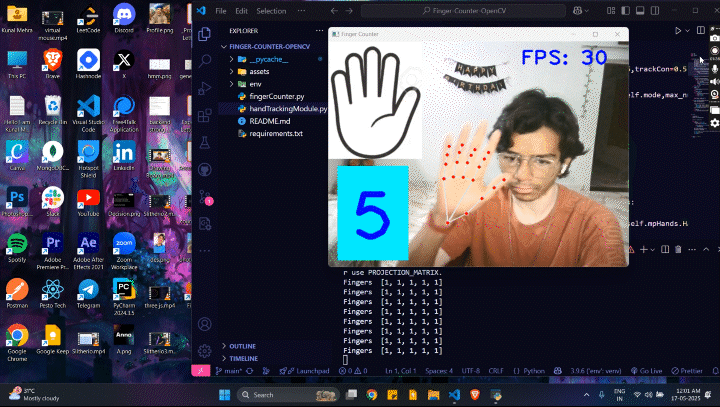Open the Testing flask icon in activity bar
Image resolution: width=720 pixels, height=407 pixels.
204,143
